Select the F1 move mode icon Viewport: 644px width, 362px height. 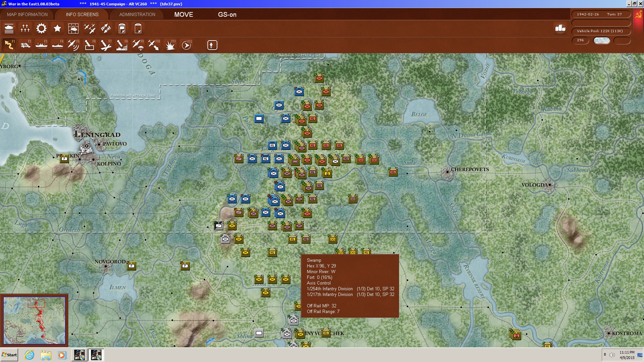coord(9,45)
